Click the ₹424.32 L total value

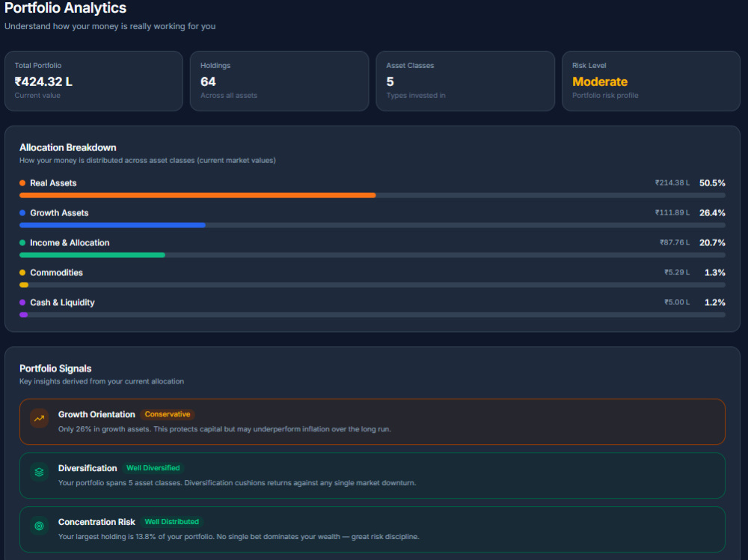[x=43, y=81]
